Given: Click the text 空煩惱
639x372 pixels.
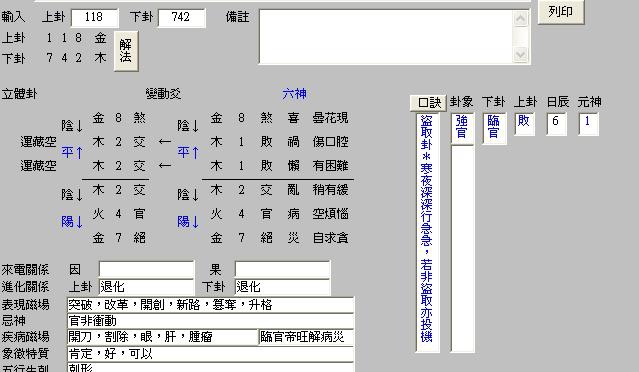Looking at the screenshot, I should pos(331,214).
